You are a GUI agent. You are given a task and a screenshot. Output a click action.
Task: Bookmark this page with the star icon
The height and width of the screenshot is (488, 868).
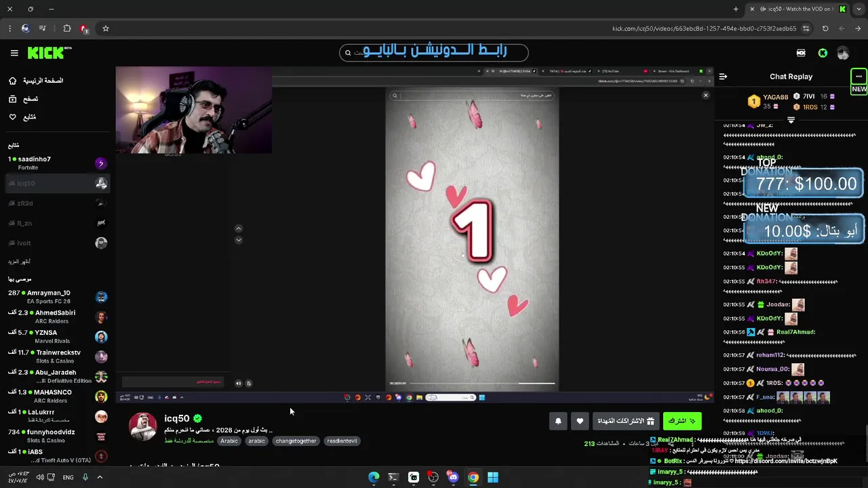coord(106,28)
